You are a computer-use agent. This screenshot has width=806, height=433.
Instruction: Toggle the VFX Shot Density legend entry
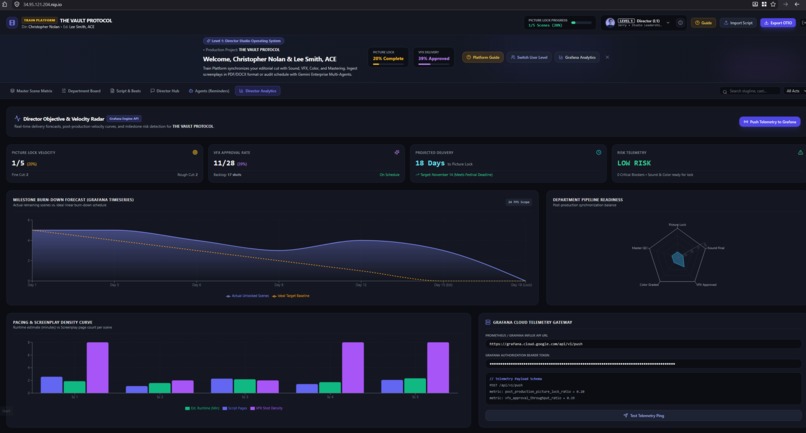pyautogui.click(x=266, y=408)
